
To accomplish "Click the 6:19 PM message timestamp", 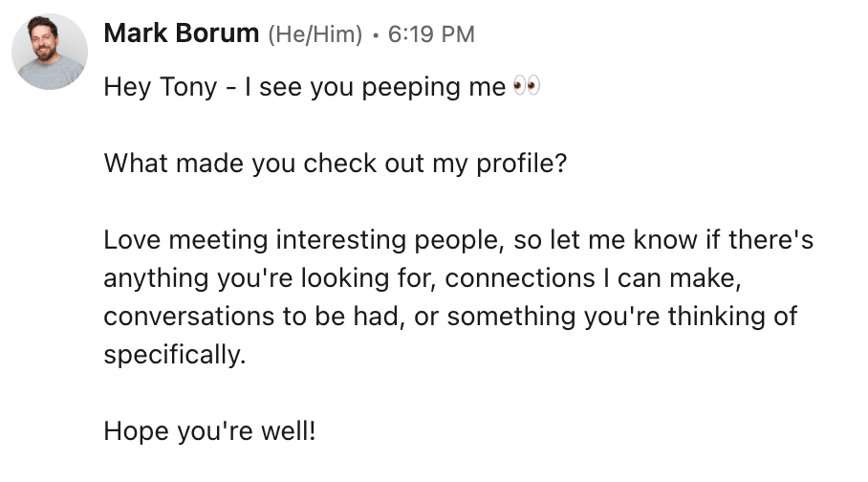I will pos(431,34).
